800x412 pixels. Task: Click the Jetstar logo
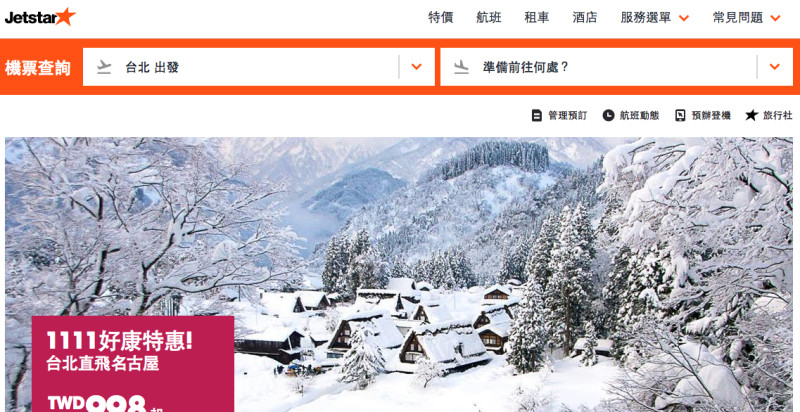point(40,17)
